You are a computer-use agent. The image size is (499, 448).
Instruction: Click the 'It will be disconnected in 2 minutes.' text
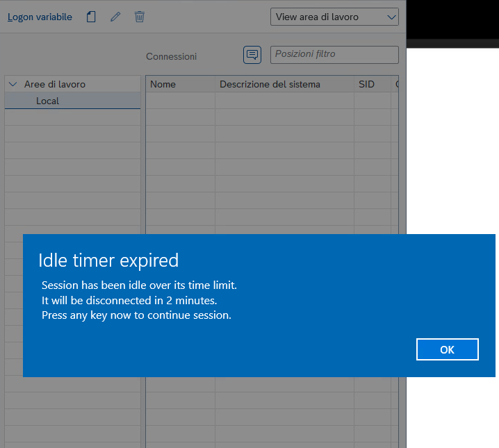129,301
